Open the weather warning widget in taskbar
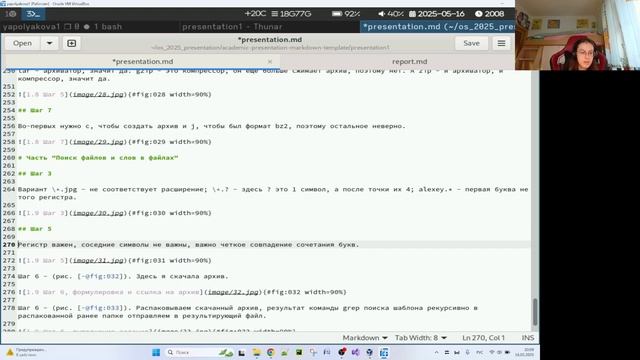This screenshot has height=360, width=640. [x=25, y=352]
